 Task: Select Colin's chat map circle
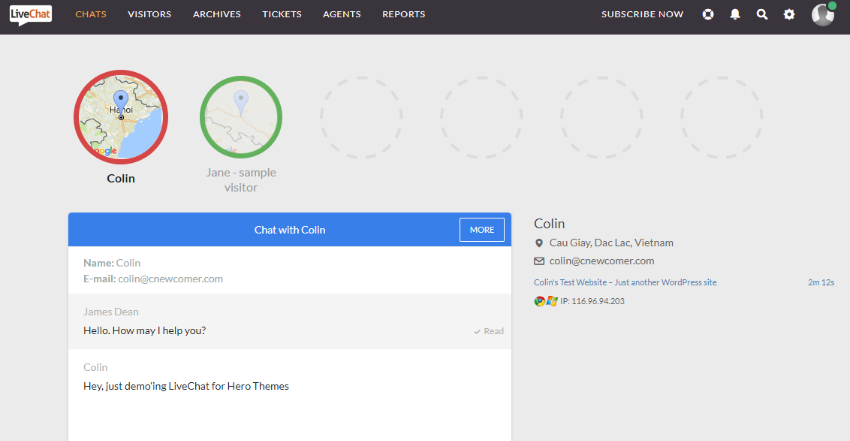[121, 117]
